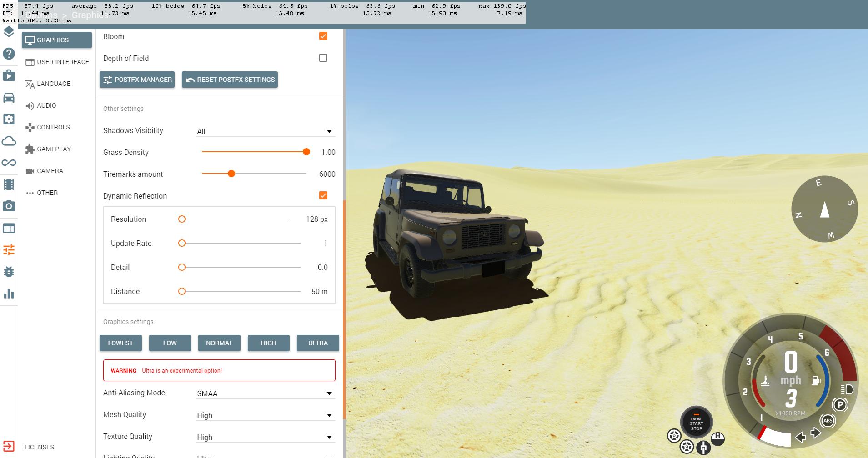Open the scenarios briefcase play icon
Screen dimensions: 868x458
[x=9, y=75]
